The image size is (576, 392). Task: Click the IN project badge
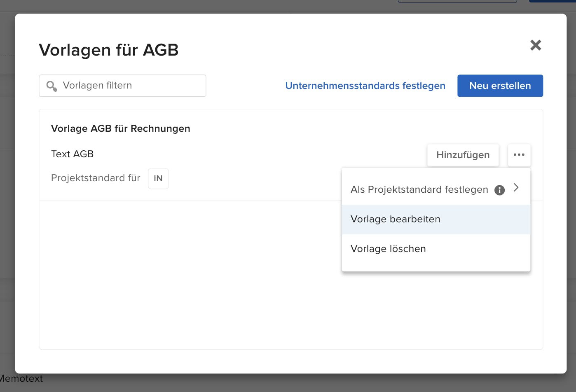(158, 178)
